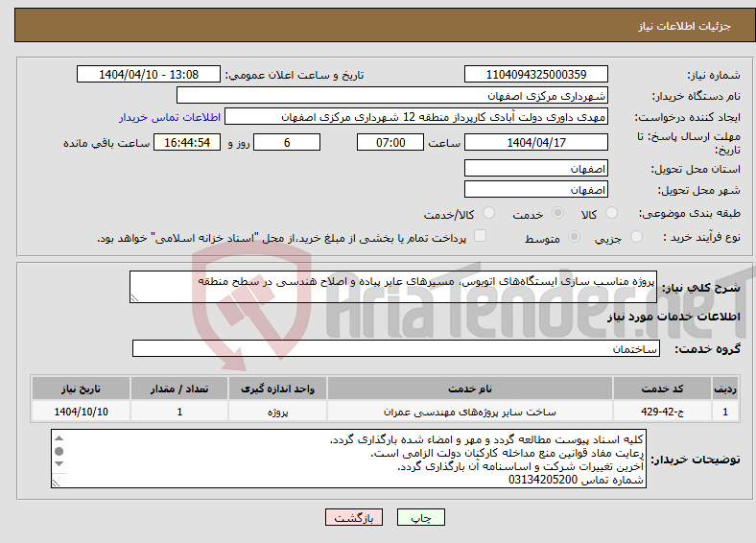Open the اطلاعات تماس خریدار link
Screen dimensions: 756x543
[x=170, y=117]
